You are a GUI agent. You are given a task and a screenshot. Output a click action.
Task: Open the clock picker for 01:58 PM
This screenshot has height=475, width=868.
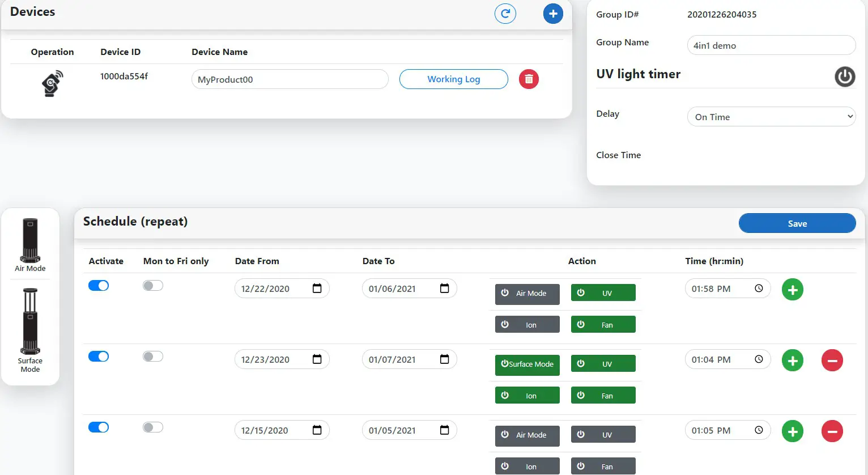(x=759, y=289)
